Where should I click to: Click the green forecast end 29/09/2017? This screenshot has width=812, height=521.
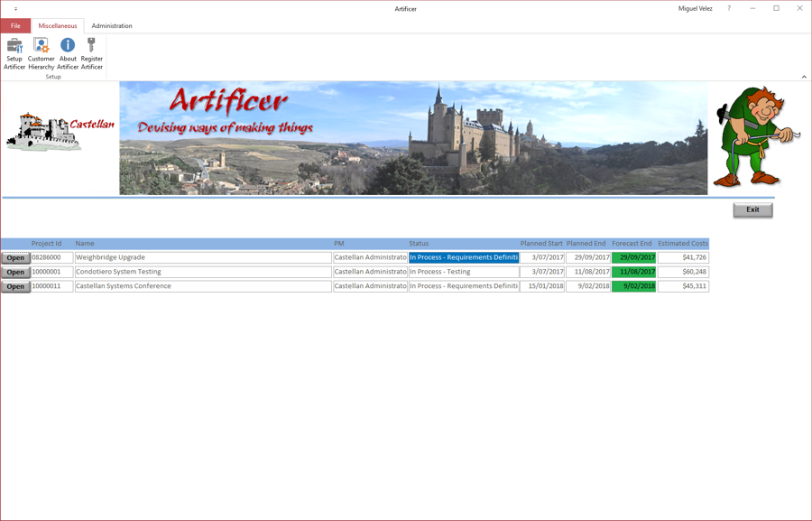pos(634,257)
